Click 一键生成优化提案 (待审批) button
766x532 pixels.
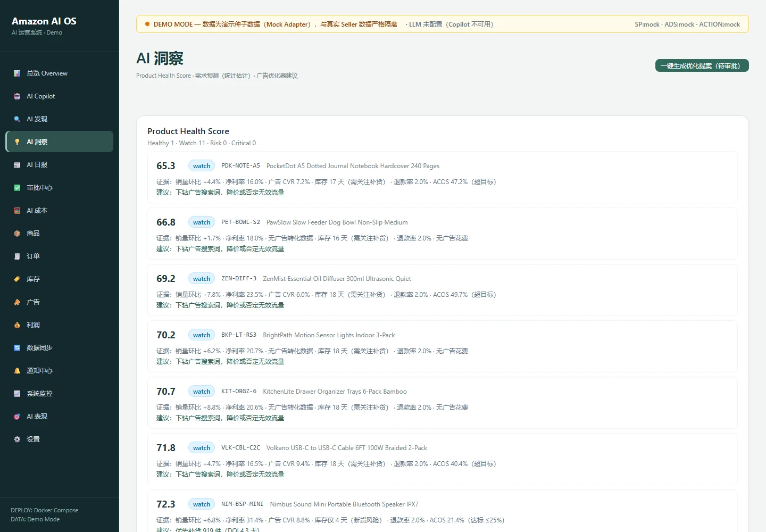(x=702, y=65)
